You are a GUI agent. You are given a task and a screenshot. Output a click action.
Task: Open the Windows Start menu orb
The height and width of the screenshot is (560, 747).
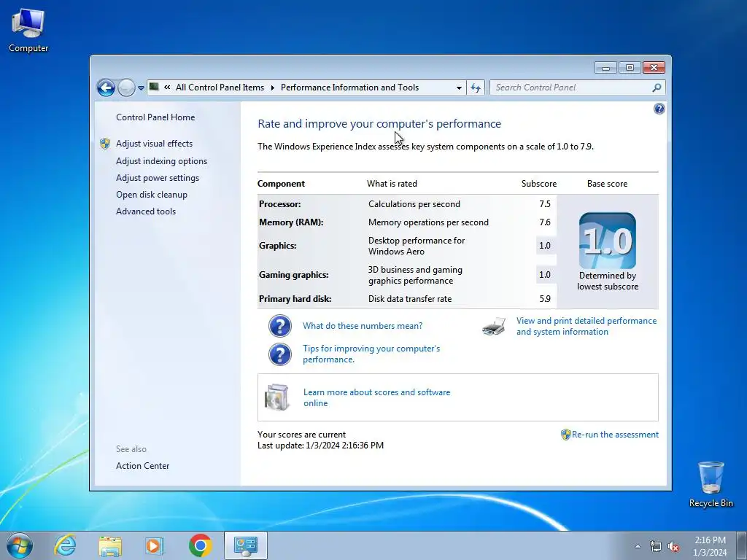[20, 545]
